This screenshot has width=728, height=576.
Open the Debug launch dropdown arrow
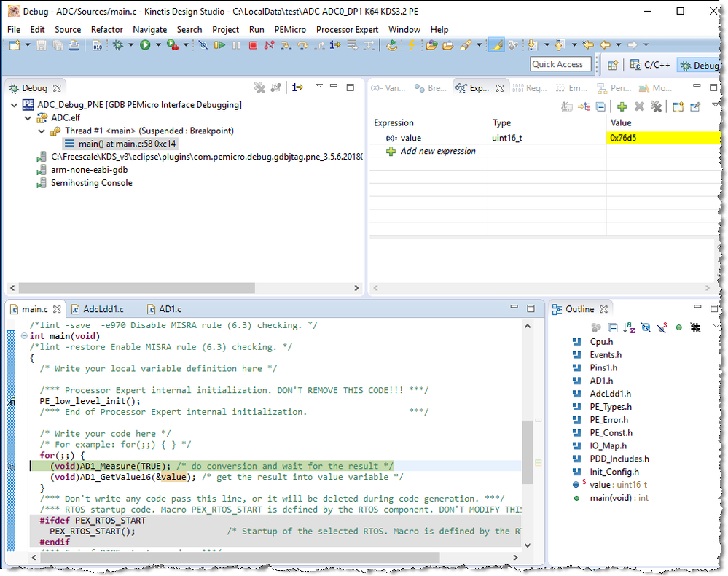pyautogui.click(x=131, y=45)
